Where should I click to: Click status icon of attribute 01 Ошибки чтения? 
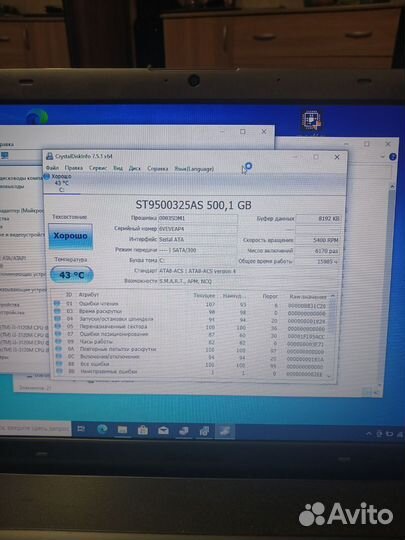(x=57, y=303)
